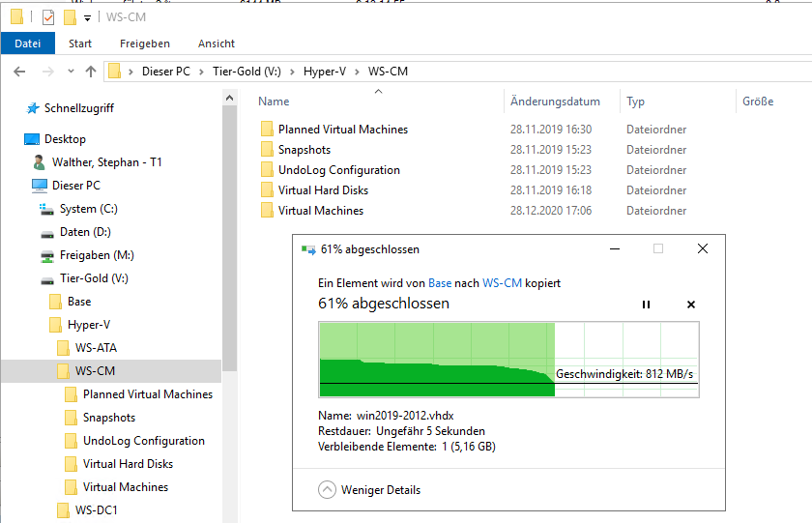Select WS-ATA folder in the tree

pyautogui.click(x=96, y=348)
